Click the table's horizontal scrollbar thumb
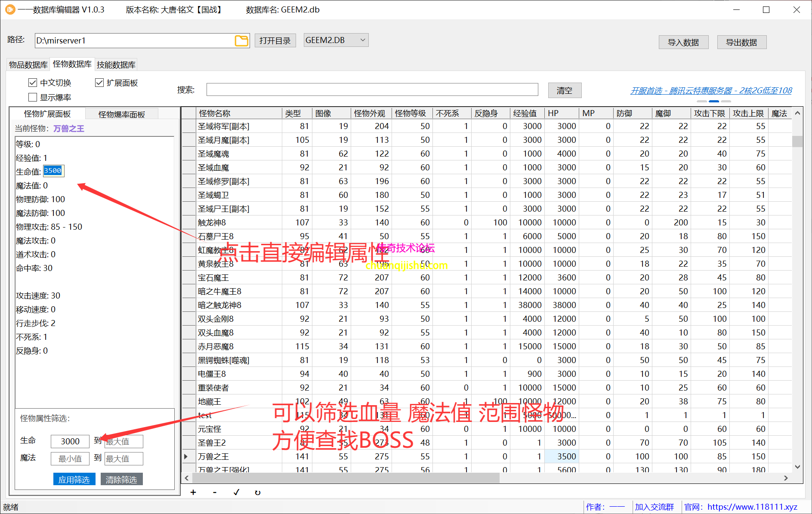This screenshot has height=514, width=812. [344, 478]
